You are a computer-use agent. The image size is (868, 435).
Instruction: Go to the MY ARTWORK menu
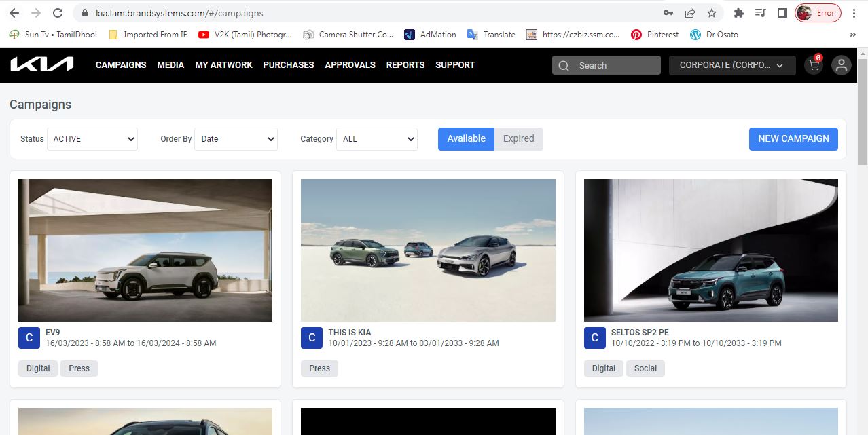(x=223, y=65)
